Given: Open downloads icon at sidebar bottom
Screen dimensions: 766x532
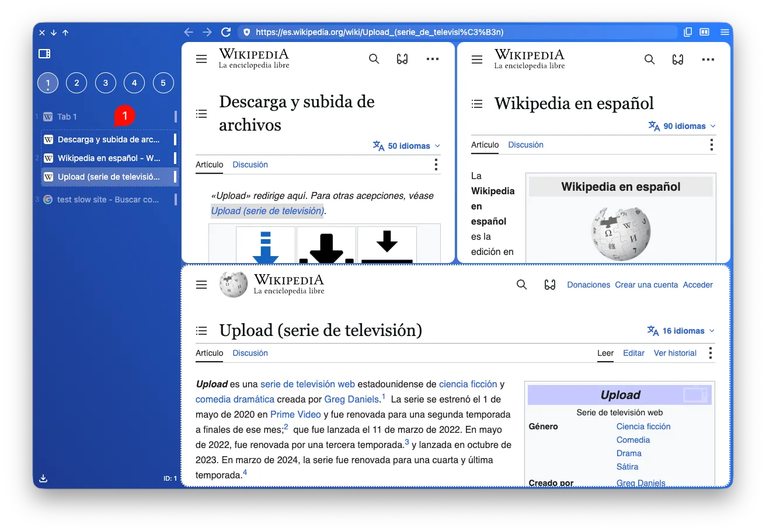Looking at the screenshot, I should (43, 478).
